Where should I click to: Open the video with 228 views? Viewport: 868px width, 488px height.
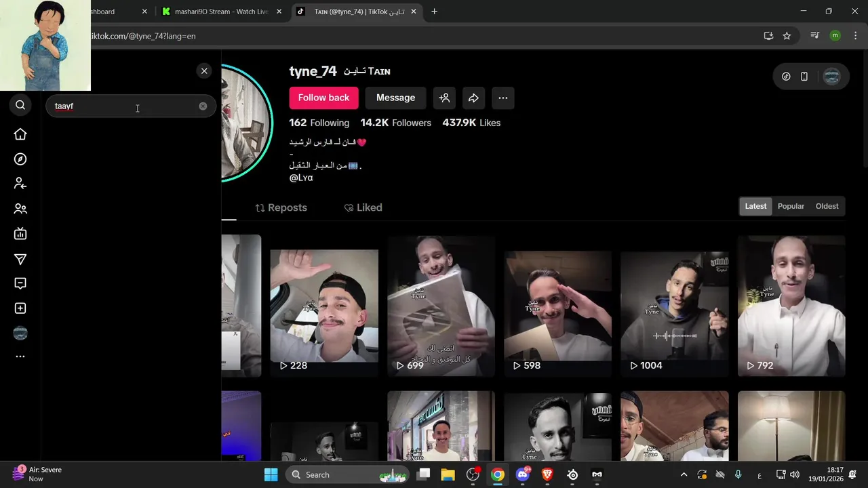(x=324, y=306)
